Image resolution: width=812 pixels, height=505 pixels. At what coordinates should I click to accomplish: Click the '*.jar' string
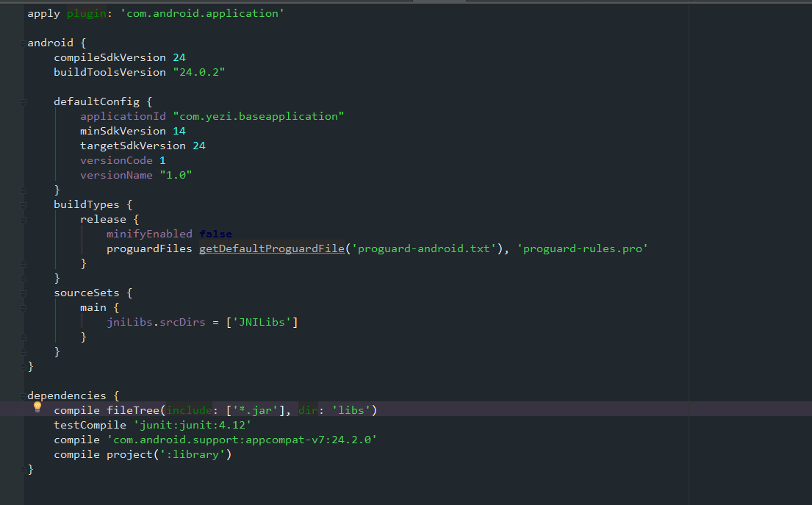pyautogui.click(x=255, y=410)
